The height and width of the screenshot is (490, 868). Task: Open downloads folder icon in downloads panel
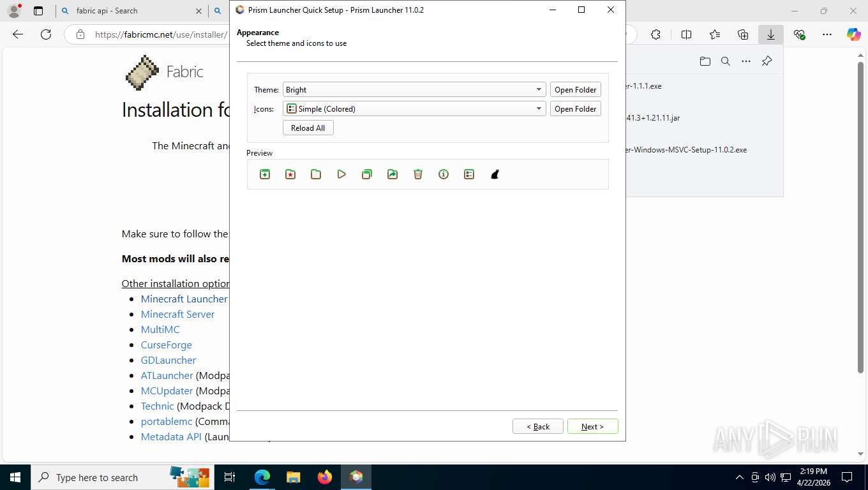point(705,61)
